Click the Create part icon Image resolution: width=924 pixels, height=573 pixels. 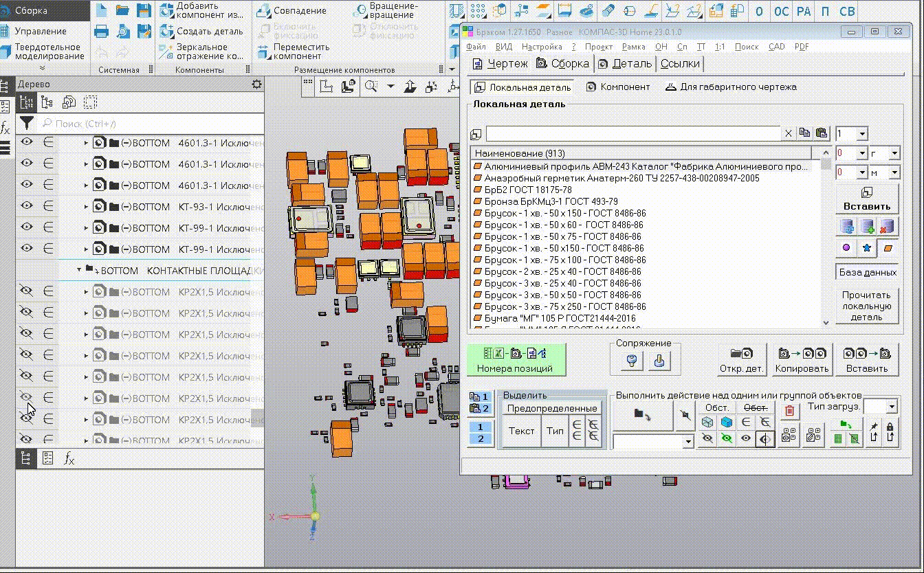click(x=166, y=32)
